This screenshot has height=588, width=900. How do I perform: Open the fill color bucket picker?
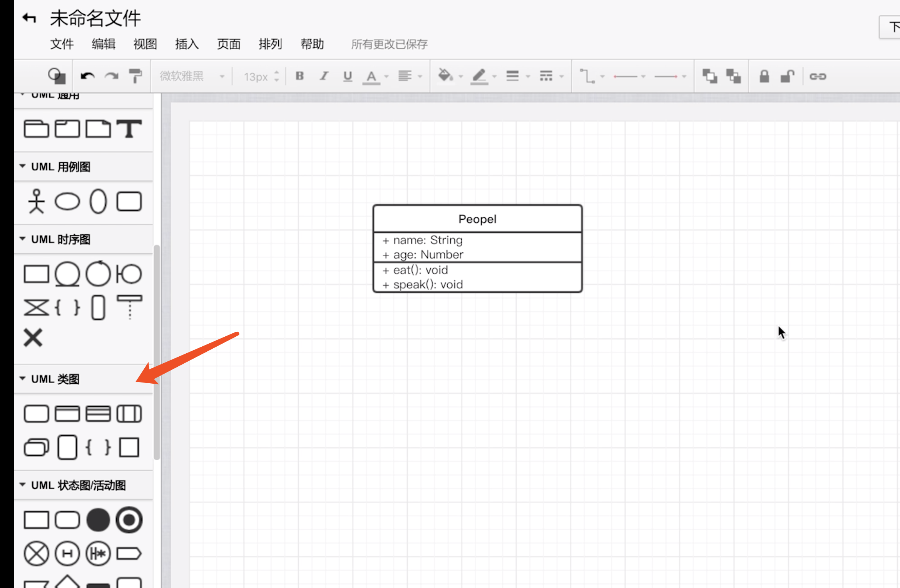445,75
